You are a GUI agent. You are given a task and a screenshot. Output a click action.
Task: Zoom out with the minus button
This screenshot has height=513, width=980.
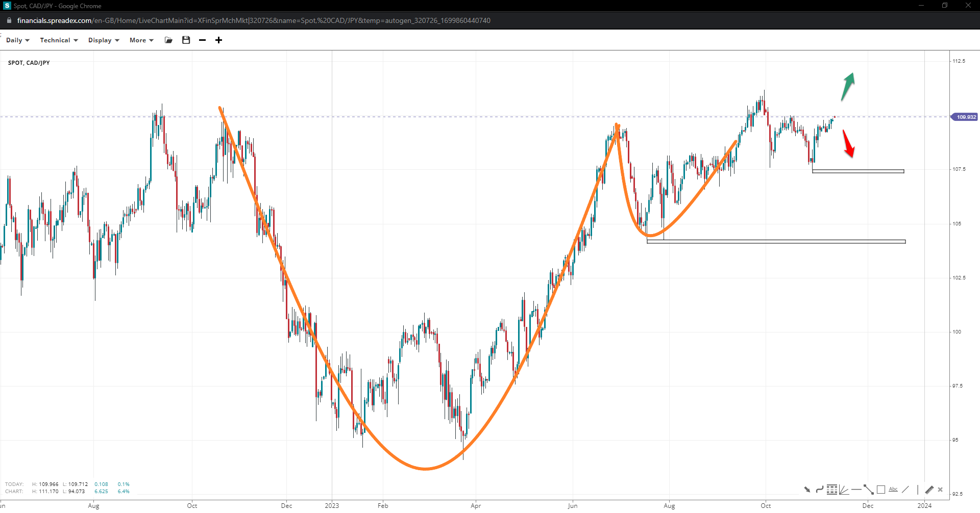[202, 40]
